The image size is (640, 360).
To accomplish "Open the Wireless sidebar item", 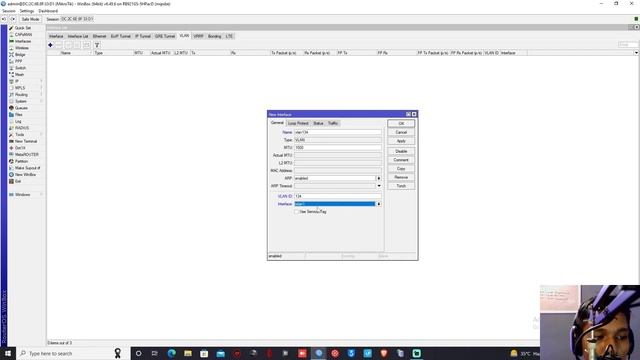I will point(22,48).
